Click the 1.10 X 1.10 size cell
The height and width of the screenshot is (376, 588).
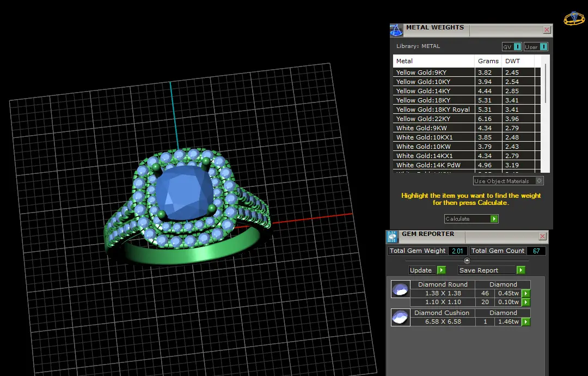443,302
